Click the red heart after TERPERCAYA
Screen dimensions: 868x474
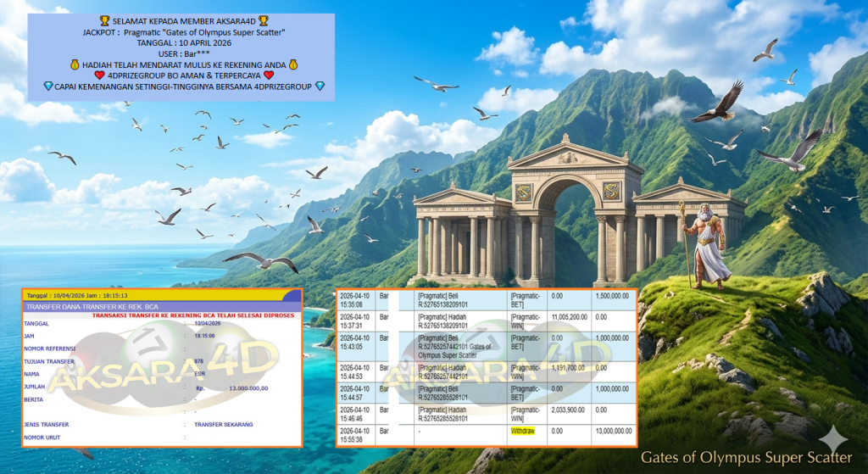pyautogui.click(x=269, y=75)
